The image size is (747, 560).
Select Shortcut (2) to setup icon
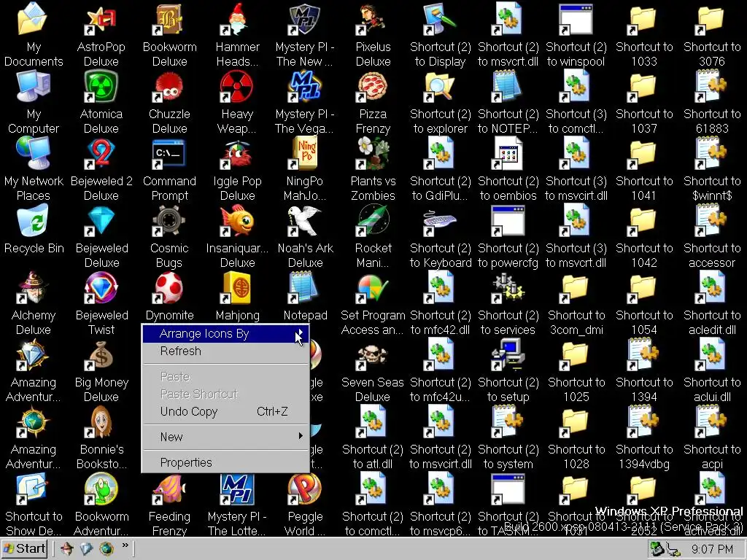point(508,355)
